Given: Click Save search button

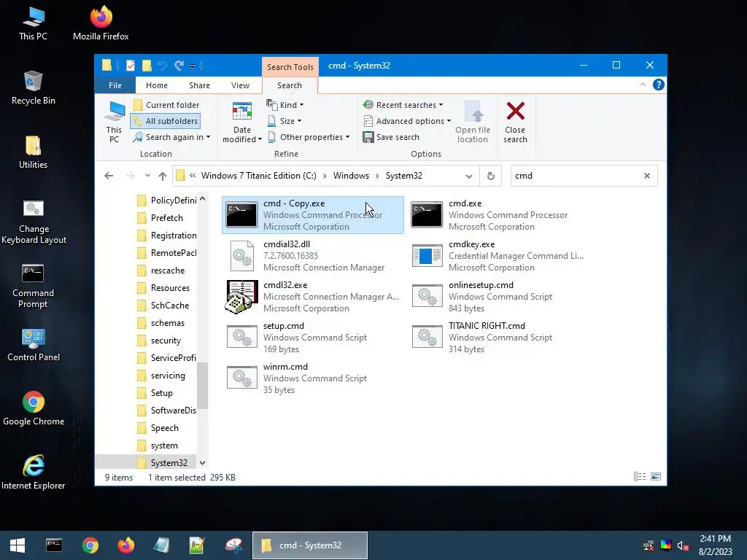Looking at the screenshot, I should (x=391, y=137).
